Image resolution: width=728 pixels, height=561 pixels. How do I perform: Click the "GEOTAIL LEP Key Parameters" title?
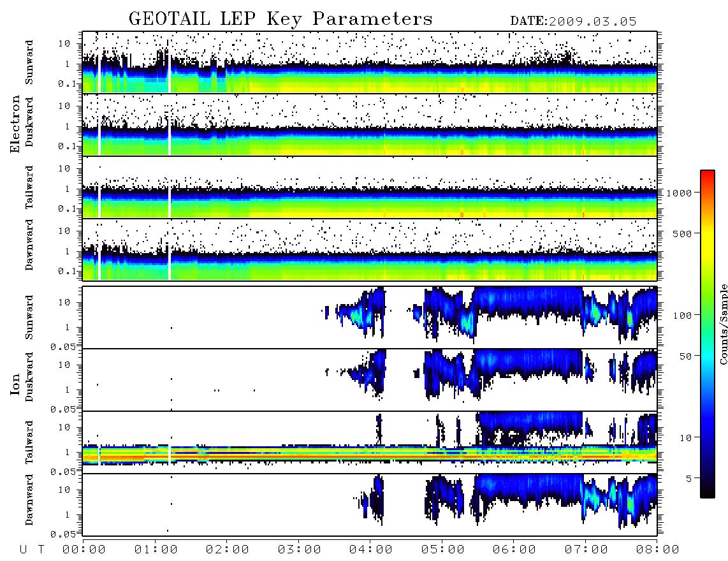tap(280, 19)
